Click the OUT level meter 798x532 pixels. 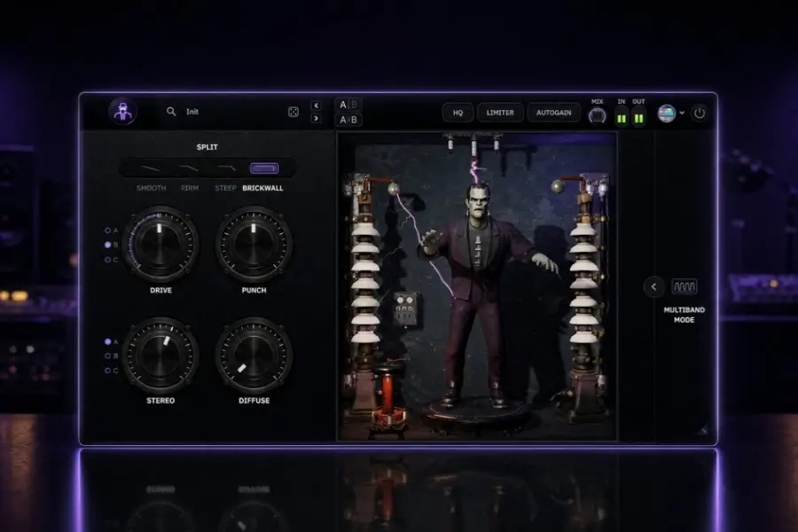tap(638, 118)
